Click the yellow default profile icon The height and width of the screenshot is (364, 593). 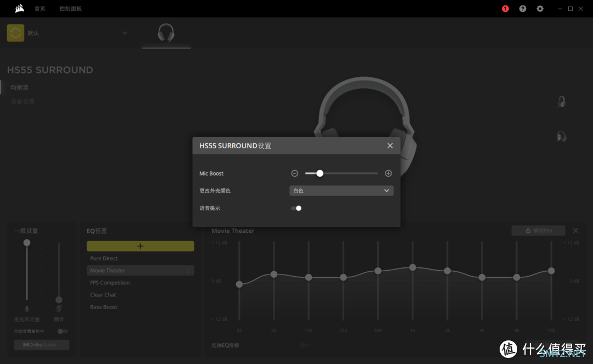(x=15, y=33)
